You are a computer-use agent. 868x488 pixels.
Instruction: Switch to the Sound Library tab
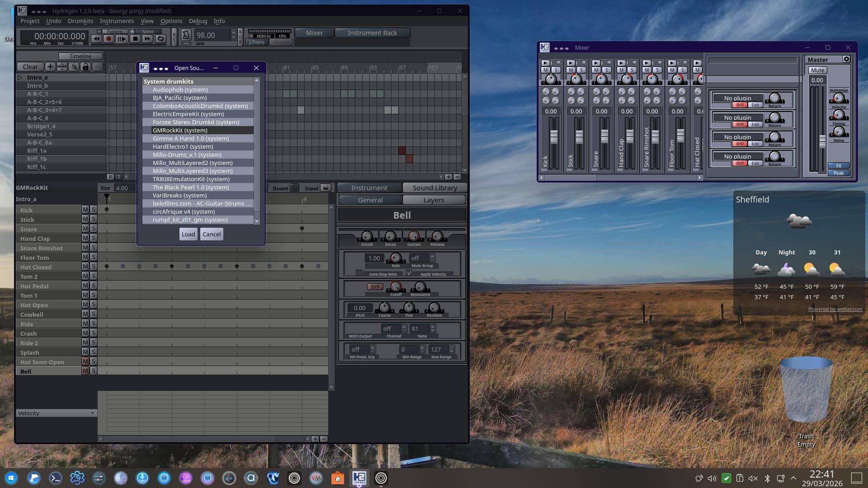coord(434,188)
